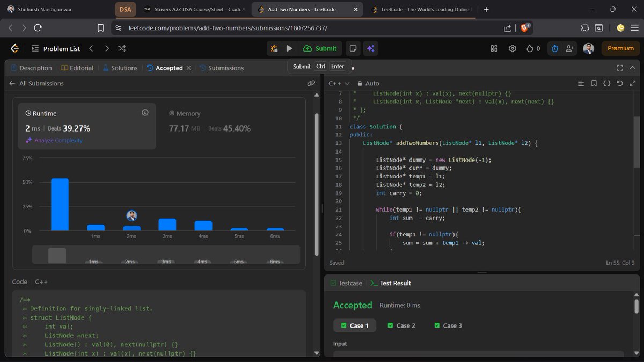The image size is (644, 362).
Task: Click the LeetCode logo home icon
Action: point(14,48)
